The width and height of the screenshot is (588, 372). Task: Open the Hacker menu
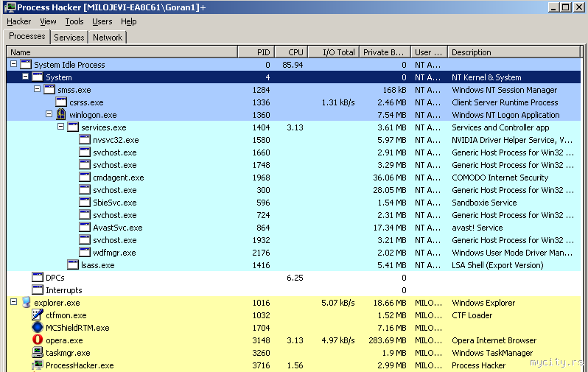coord(18,21)
